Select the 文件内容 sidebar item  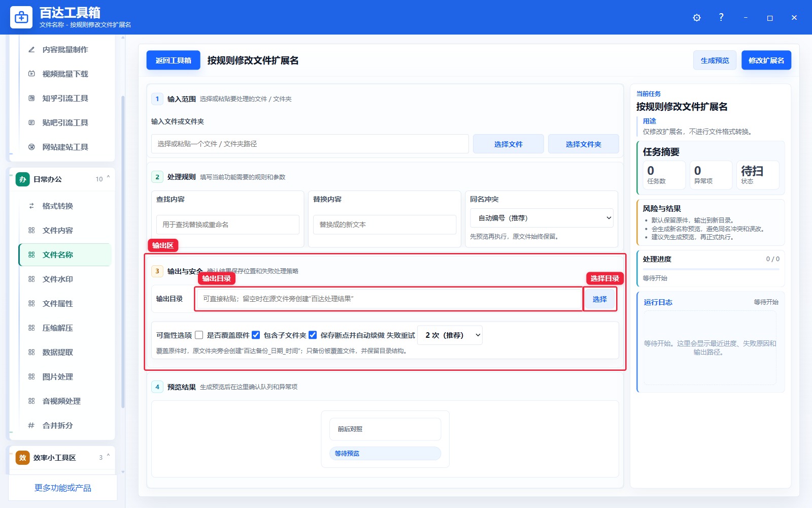pos(65,231)
